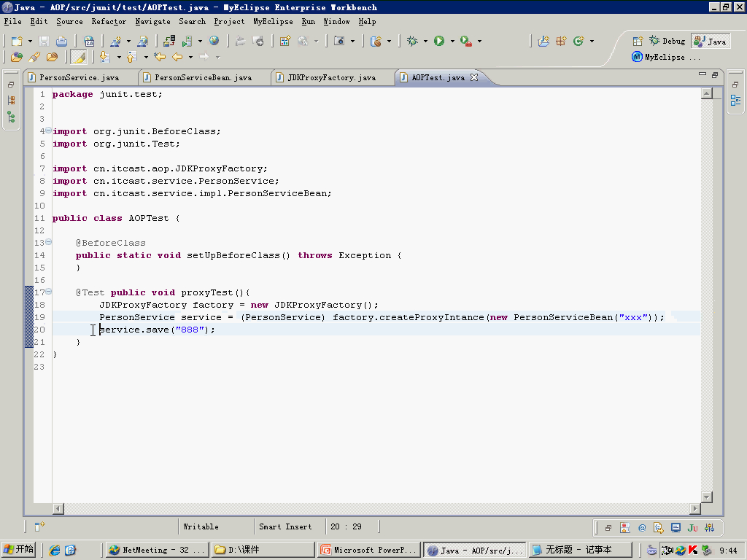
Task: Open the Window menu
Action: (336, 21)
